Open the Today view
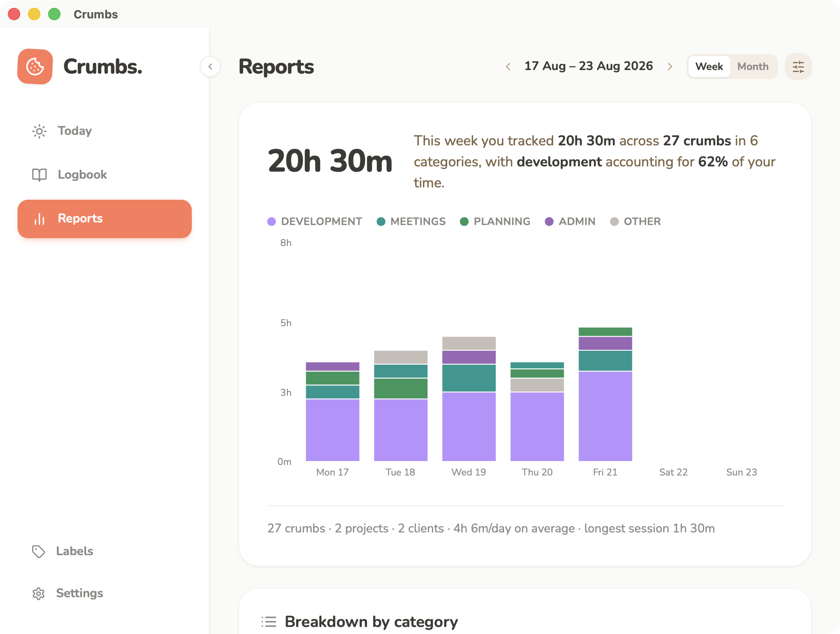Viewport: 840px width, 634px height. coord(105,131)
